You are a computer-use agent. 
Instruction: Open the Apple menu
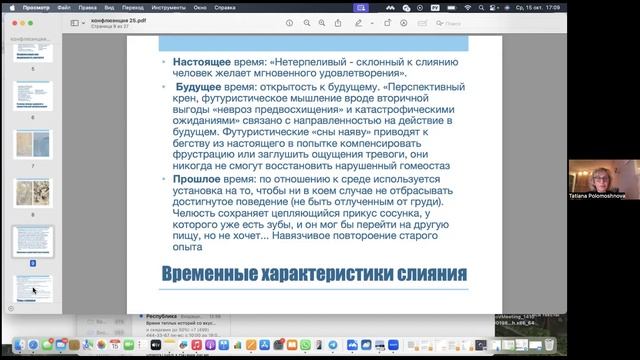click(12, 7)
